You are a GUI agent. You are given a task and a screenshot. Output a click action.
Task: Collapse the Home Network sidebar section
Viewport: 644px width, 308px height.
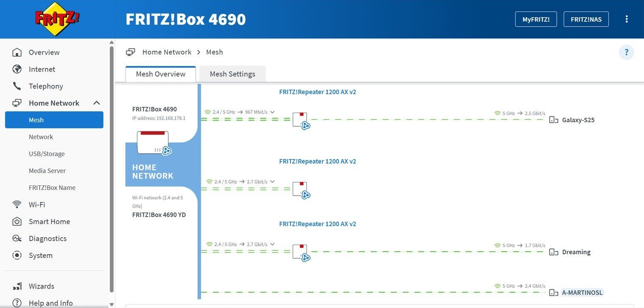97,103
